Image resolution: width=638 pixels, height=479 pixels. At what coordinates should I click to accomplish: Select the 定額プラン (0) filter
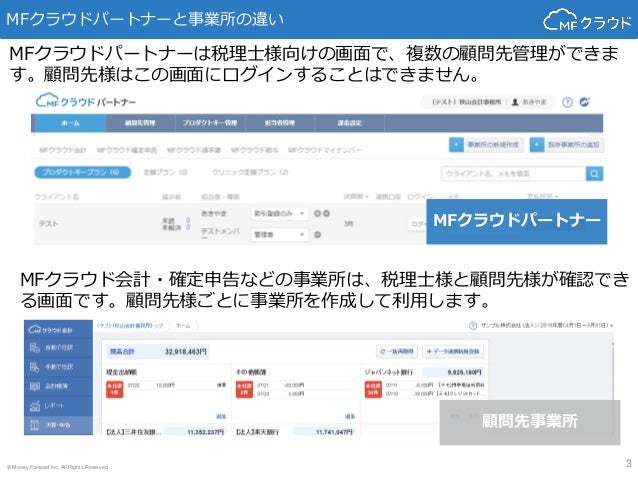coord(165,172)
